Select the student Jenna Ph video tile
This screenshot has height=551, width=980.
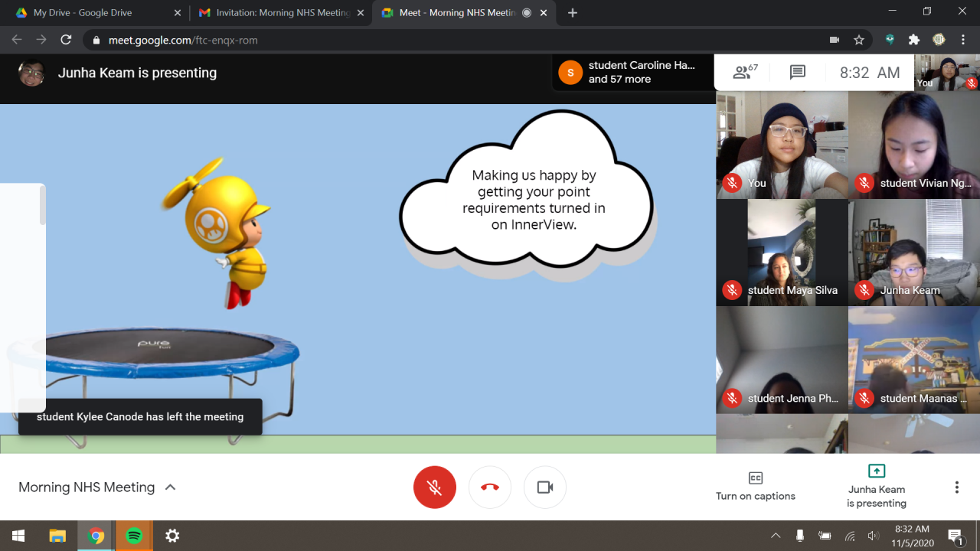point(782,360)
